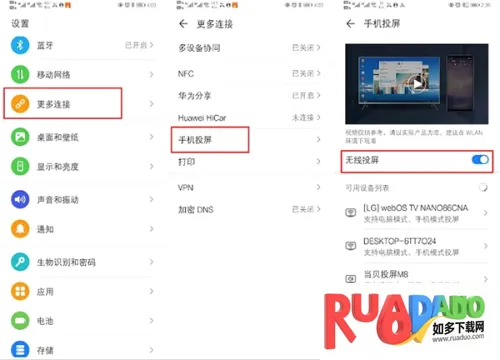The height and width of the screenshot is (360, 500).
Task: Select 当贝投屏M8 device name
Action: [386, 274]
